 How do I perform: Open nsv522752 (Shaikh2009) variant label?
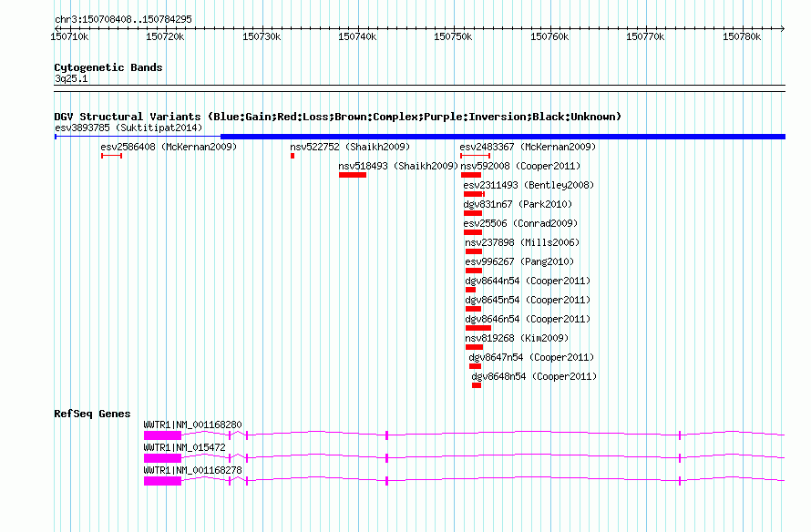point(350,147)
